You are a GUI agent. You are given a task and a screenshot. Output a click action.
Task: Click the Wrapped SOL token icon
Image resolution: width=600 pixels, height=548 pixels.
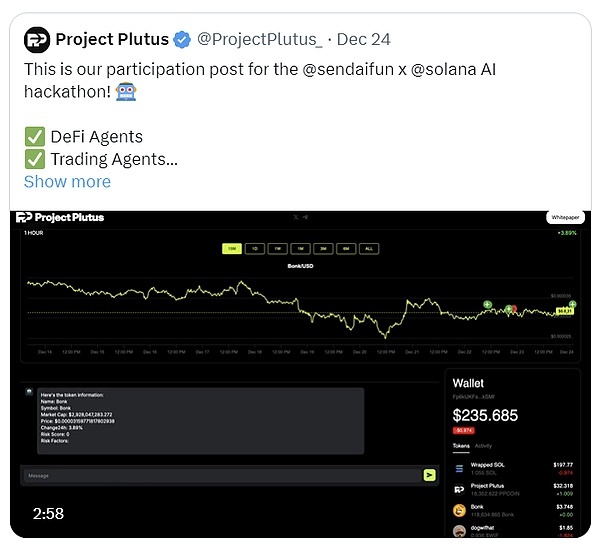point(460,467)
